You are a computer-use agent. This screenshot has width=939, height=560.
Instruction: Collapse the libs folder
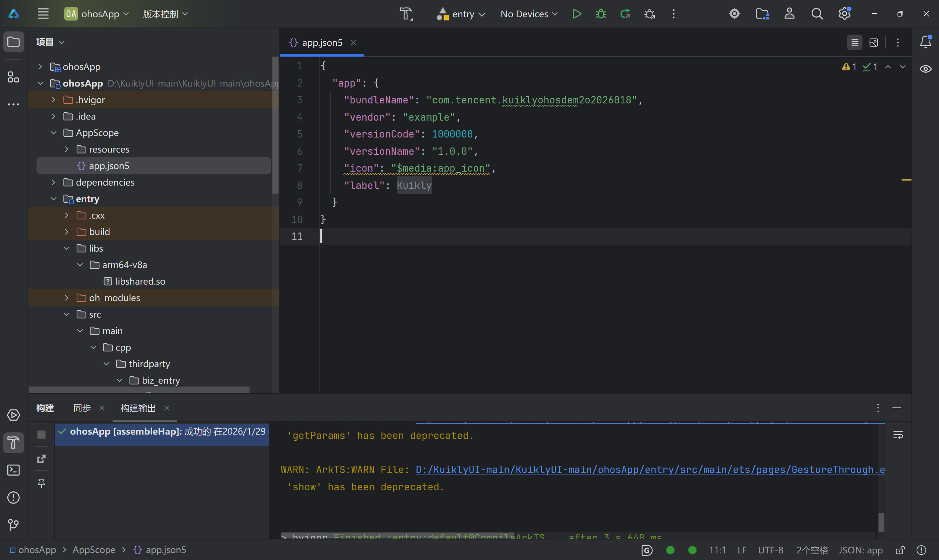click(66, 248)
